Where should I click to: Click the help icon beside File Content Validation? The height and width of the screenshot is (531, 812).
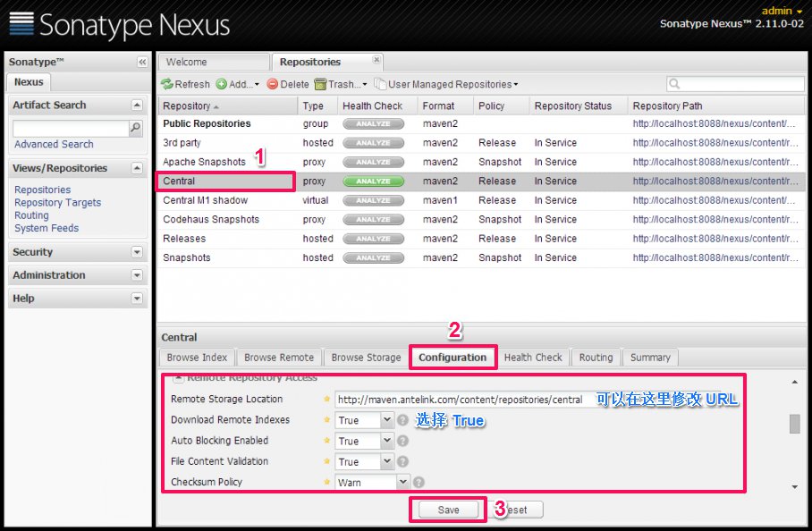point(403,461)
